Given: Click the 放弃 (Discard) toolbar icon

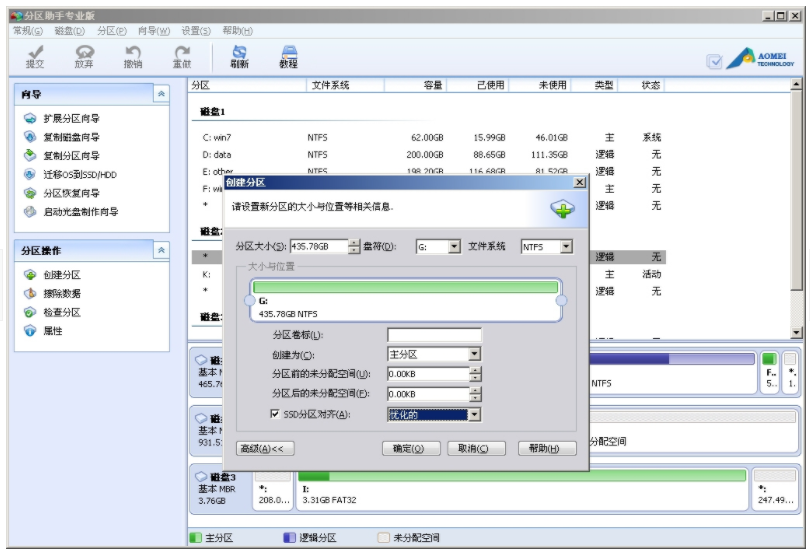Looking at the screenshot, I should tap(84, 56).
